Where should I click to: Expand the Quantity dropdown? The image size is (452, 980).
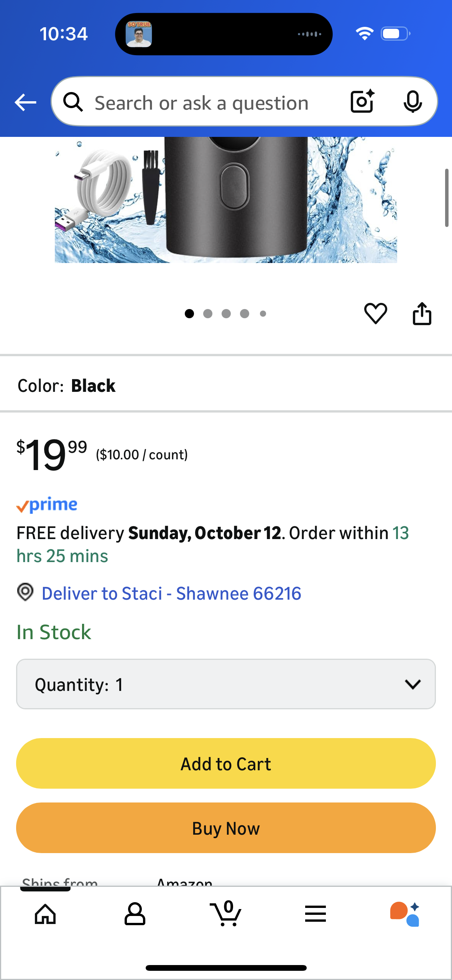(226, 684)
